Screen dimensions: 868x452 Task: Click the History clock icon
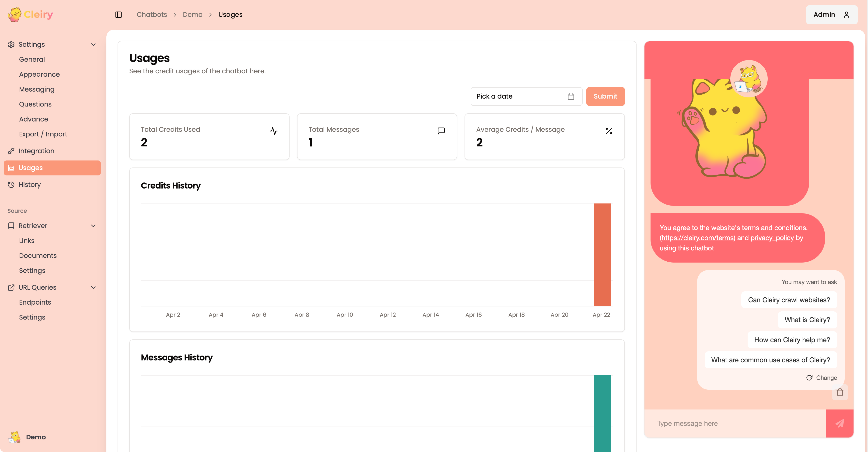[x=11, y=185]
